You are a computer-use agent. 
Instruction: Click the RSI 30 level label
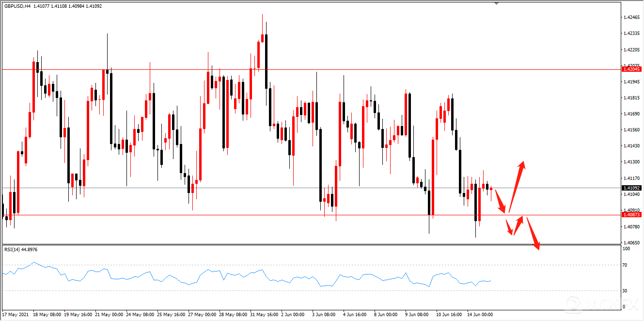(625, 291)
